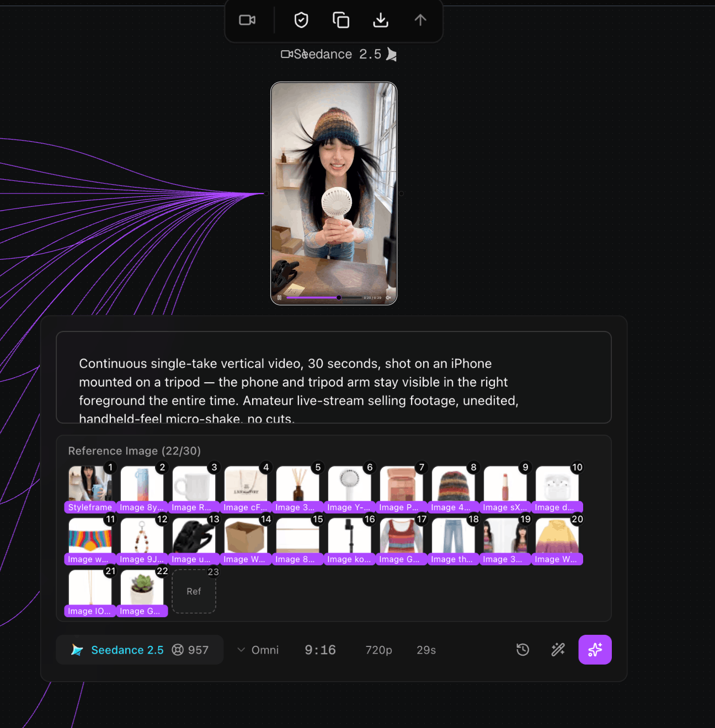Select reference image 10, the earbuds case

point(557,489)
